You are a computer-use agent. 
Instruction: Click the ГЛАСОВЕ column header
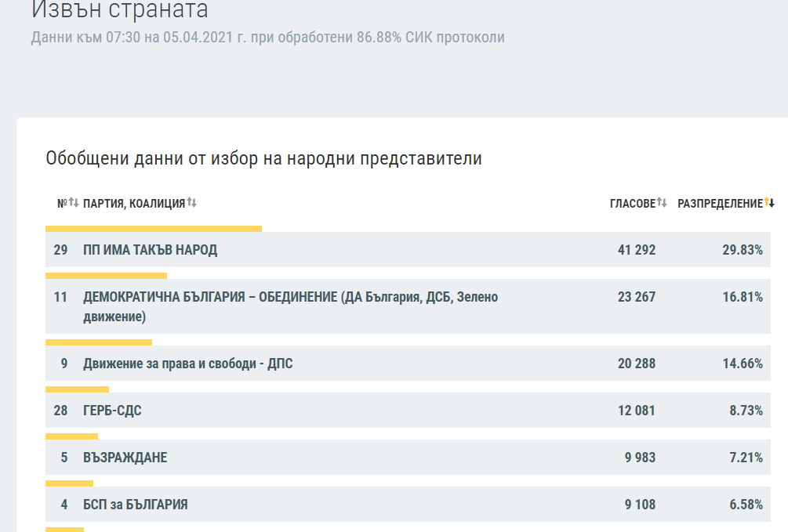coord(633,204)
